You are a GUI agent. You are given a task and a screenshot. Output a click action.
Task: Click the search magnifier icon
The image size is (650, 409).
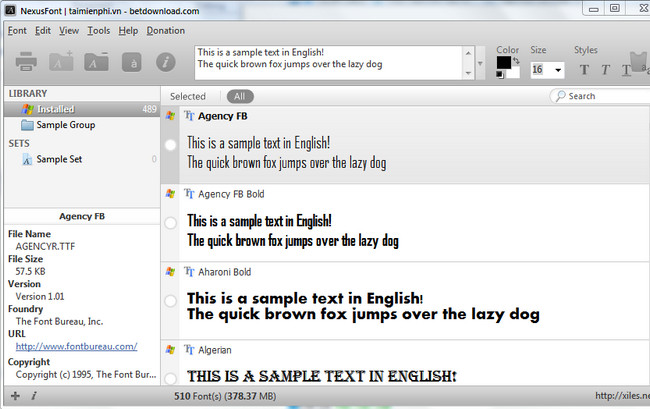click(560, 96)
